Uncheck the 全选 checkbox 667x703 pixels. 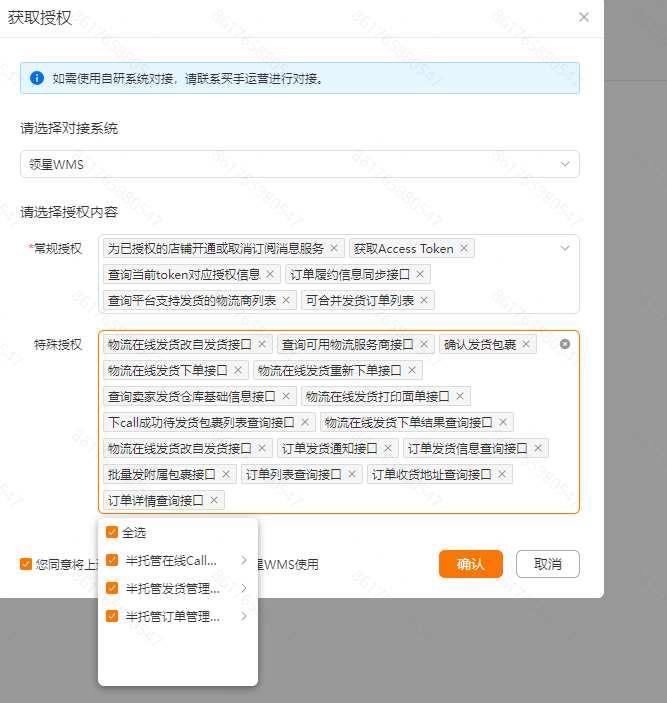[112, 532]
